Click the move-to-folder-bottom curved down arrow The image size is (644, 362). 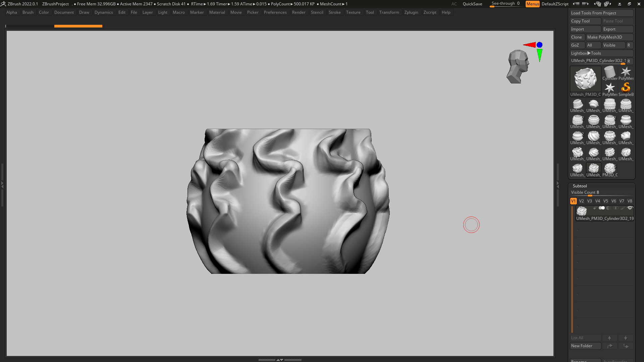pos(626,346)
